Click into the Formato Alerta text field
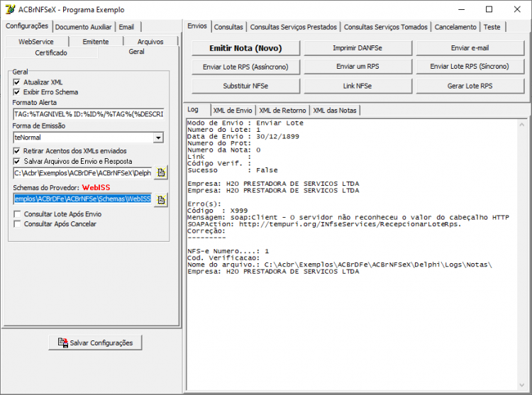532x395 pixels. [89, 114]
